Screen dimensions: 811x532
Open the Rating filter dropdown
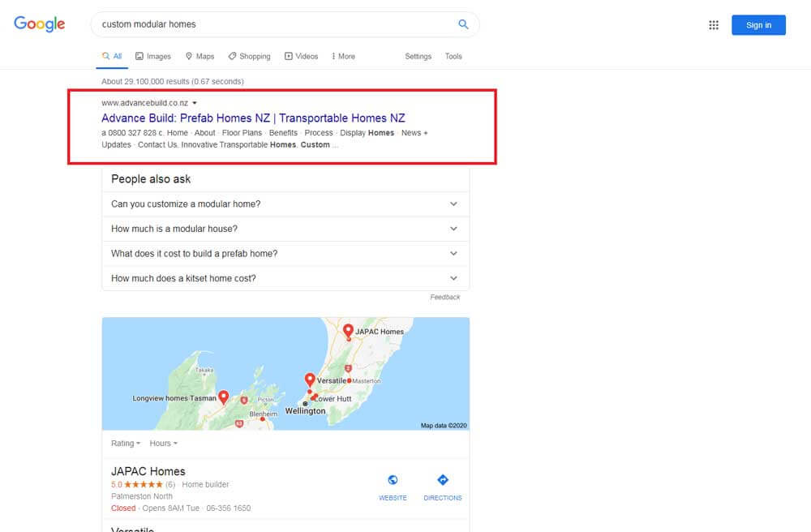click(126, 444)
